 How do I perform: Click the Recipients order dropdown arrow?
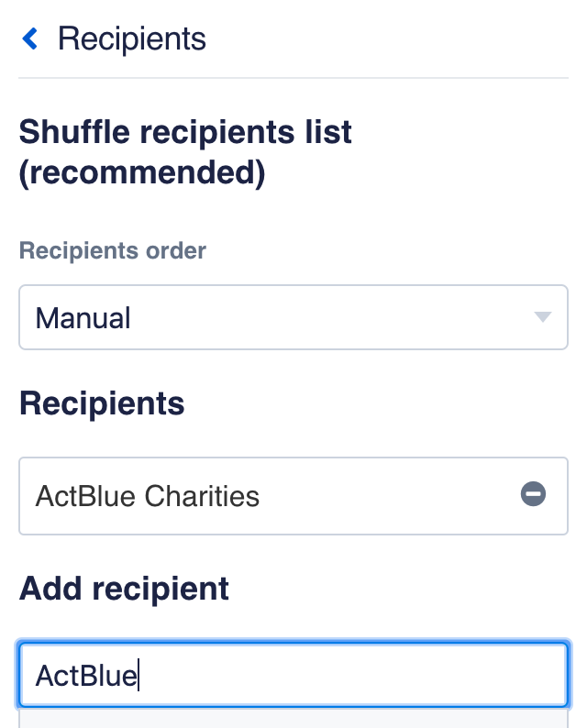click(542, 317)
